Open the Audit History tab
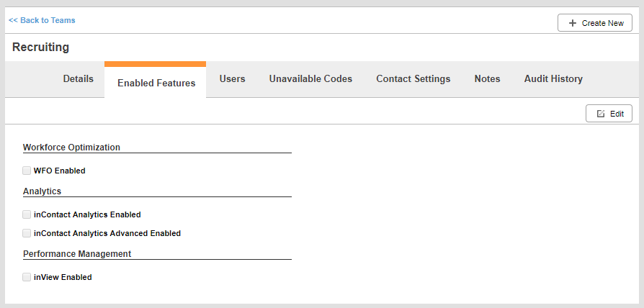Image resolution: width=644 pixels, height=308 pixels. coord(553,78)
